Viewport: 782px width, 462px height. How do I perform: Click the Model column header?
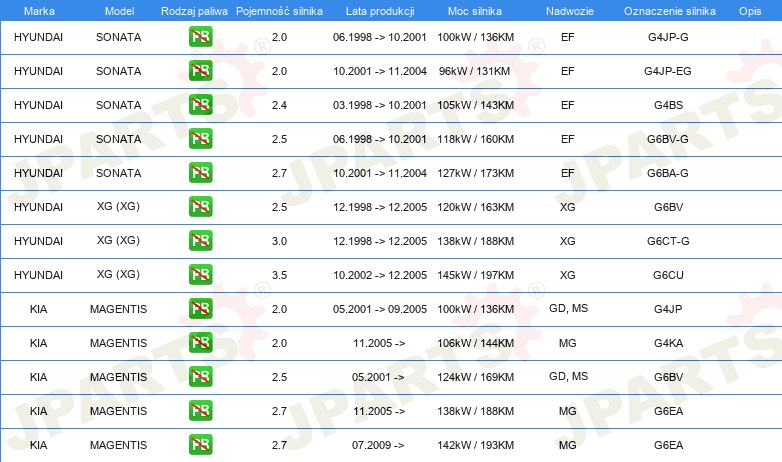click(119, 11)
